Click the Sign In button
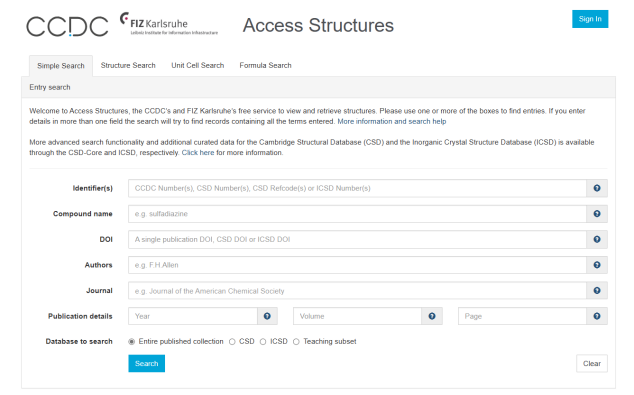 pyautogui.click(x=590, y=19)
